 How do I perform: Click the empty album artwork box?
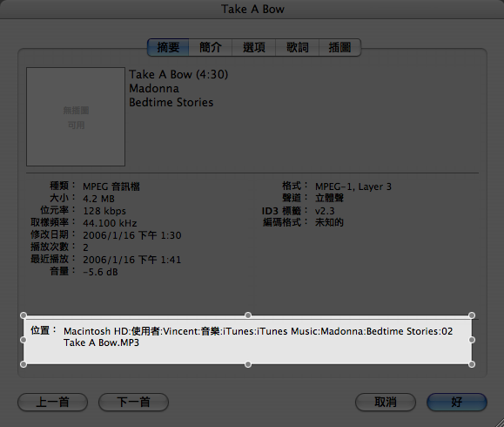(76, 117)
